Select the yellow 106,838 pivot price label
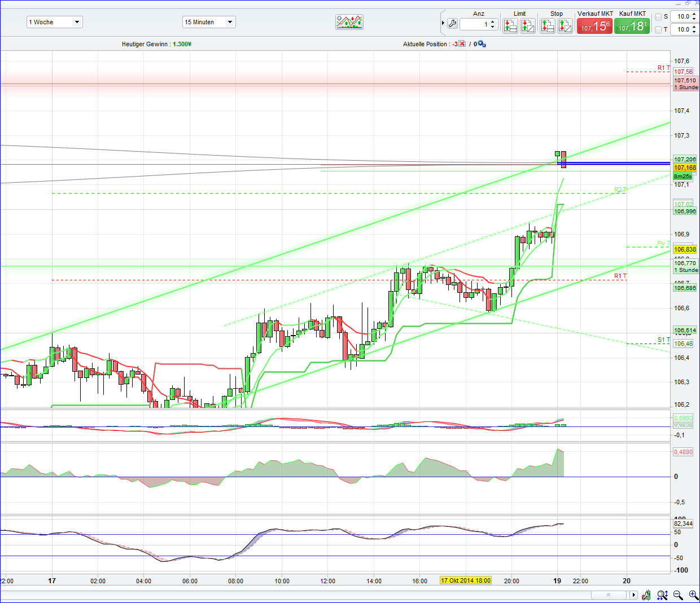This screenshot has height=603, width=700. coord(685,249)
